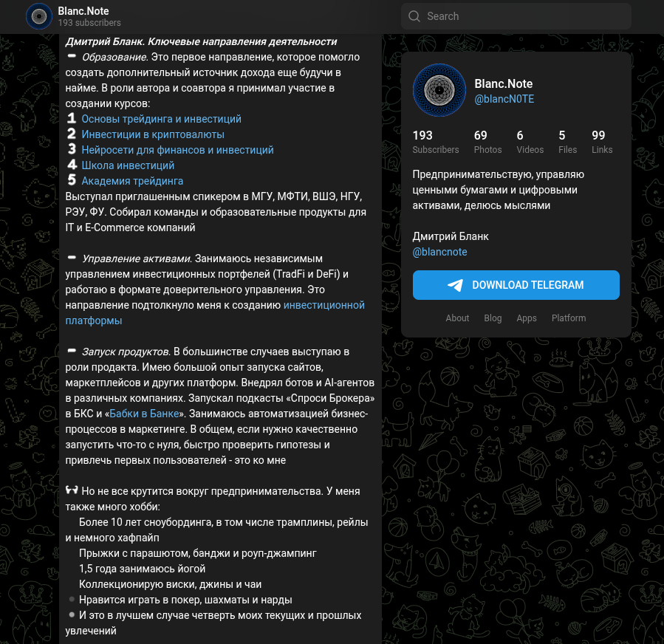Open the Инвестиции в криптовалюты link
Viewport: 664px width, 644px height.
pos(153,134)
